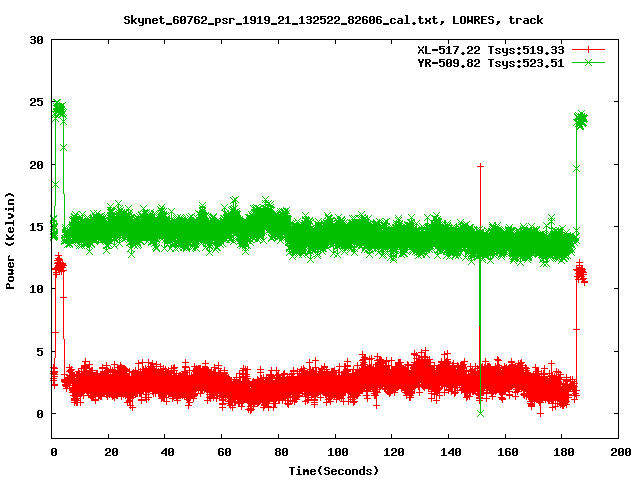The image size is (640, 480).
Task: Click x-axis tick label 40
Action: (x=167, y=452)
